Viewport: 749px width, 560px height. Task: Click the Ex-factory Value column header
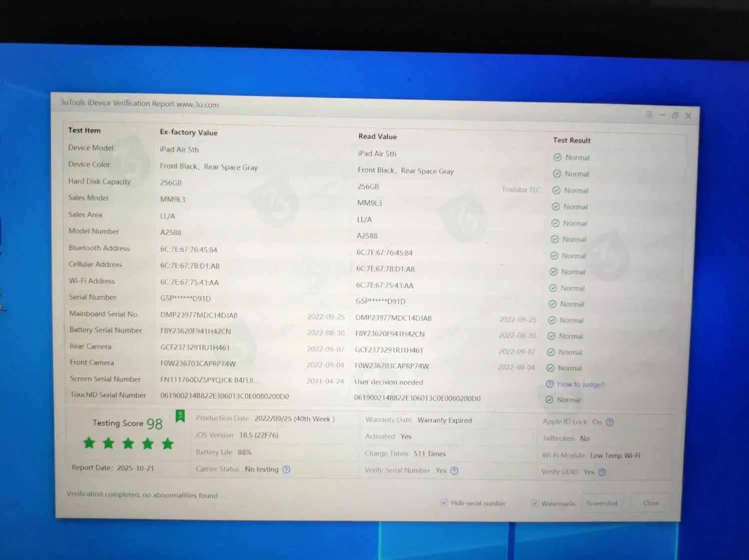[188, 132]
